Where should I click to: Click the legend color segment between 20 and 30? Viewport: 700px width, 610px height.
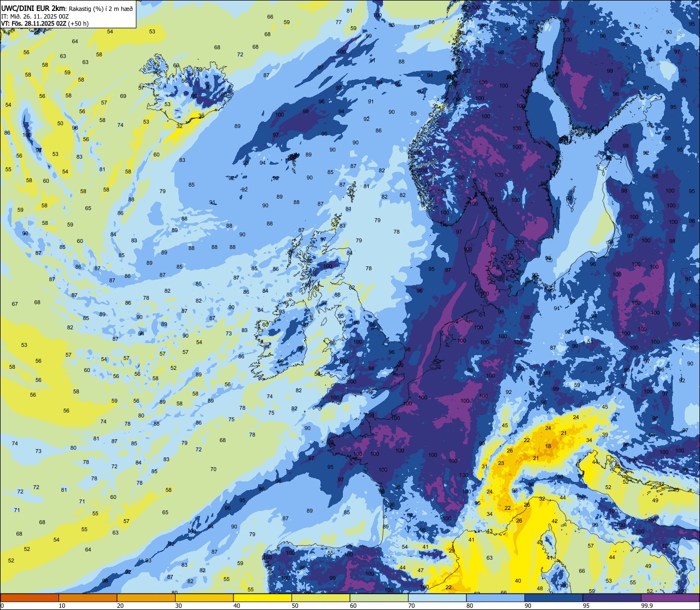146,597
